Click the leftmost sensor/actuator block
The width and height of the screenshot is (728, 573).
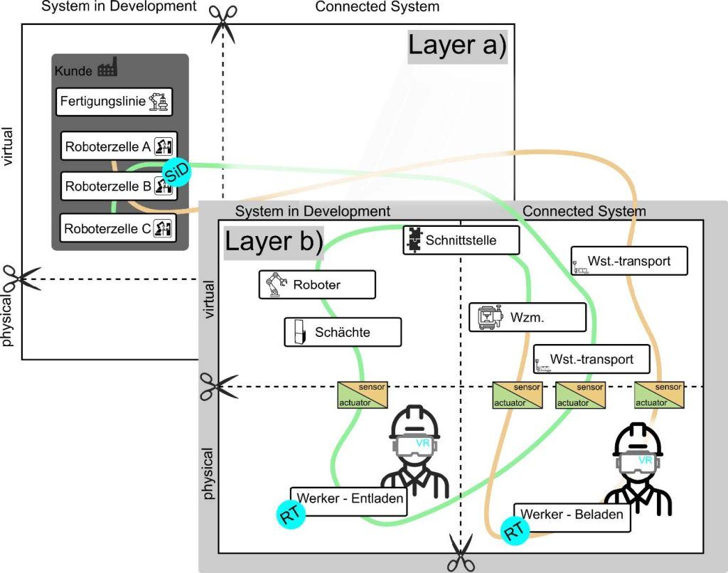[363, 395]
